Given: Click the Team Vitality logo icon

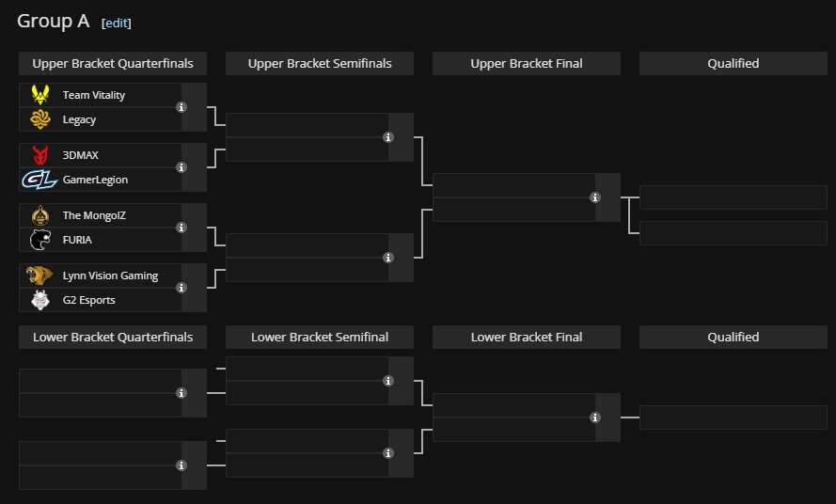Looking at the screenshot, I should 40,95.
